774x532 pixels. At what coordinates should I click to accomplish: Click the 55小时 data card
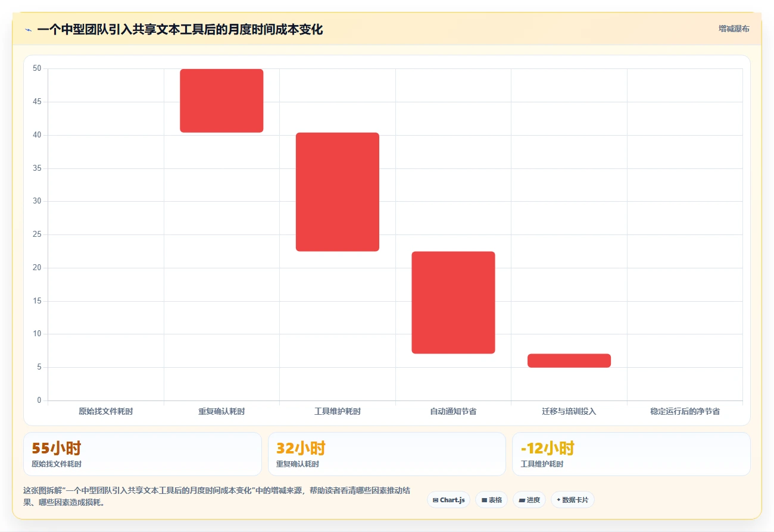[x=142, y=454]
